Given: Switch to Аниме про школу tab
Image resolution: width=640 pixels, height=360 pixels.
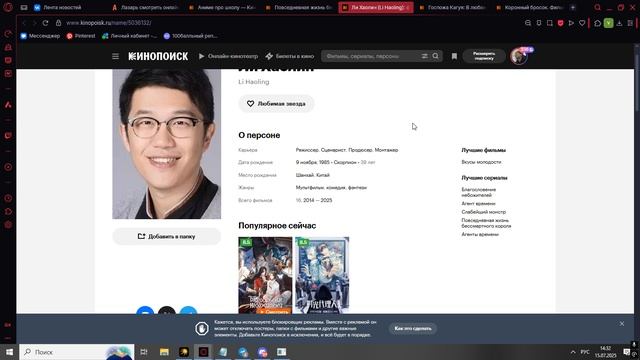Looking at the screenshot, I should 223,7.
